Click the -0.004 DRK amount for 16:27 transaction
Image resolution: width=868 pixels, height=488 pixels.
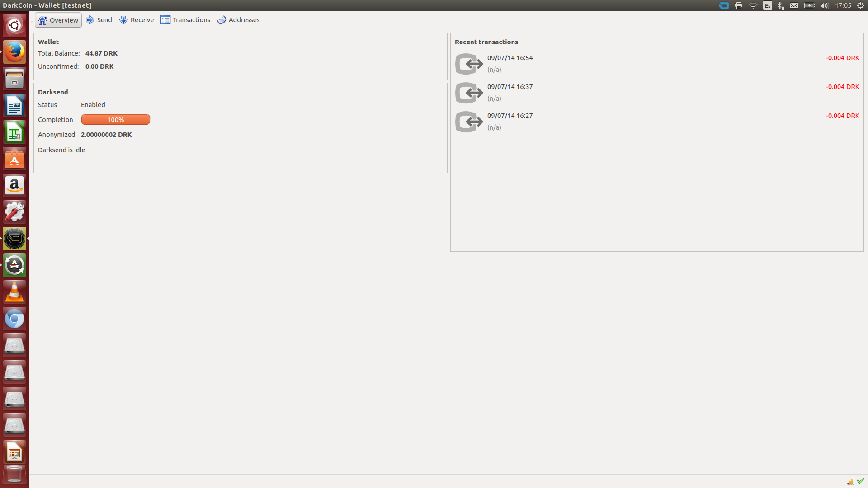pyautogui.click(x=843, y=116)
